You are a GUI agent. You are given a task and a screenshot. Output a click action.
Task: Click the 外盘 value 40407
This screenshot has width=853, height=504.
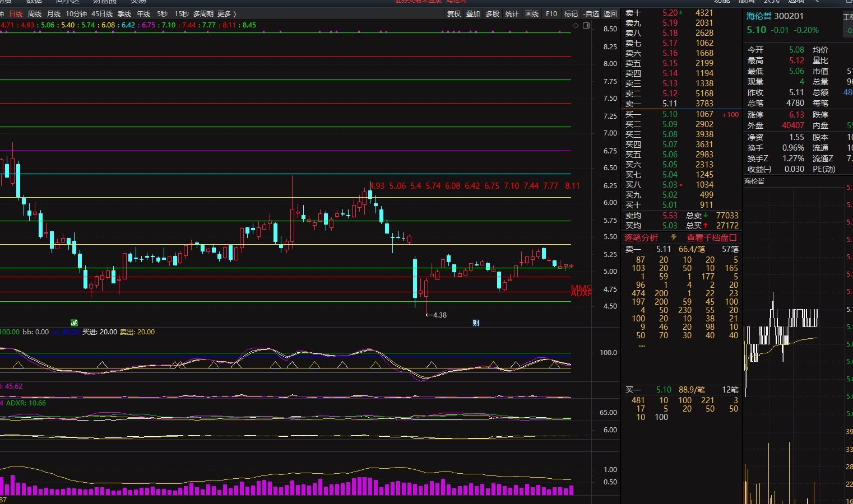click(x=793, y=125)
